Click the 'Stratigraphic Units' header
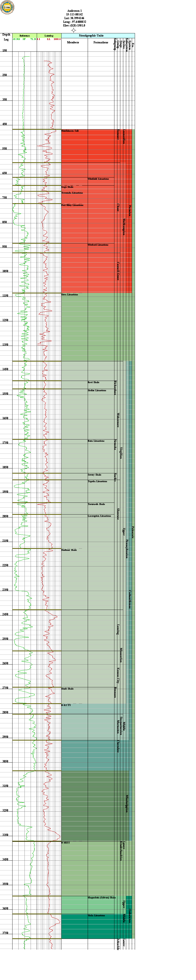196x980 pixels. (91, 36)
